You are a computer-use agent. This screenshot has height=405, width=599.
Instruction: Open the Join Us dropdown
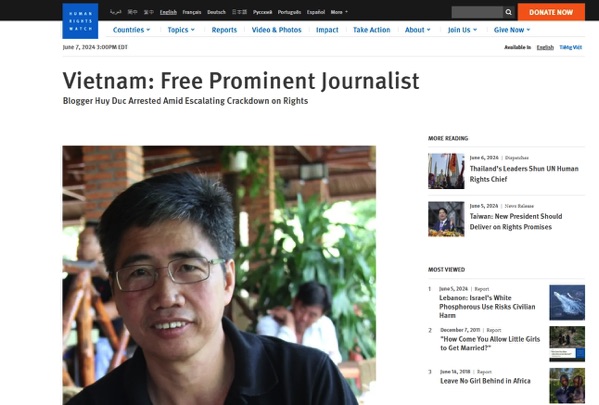coord(462,30)
